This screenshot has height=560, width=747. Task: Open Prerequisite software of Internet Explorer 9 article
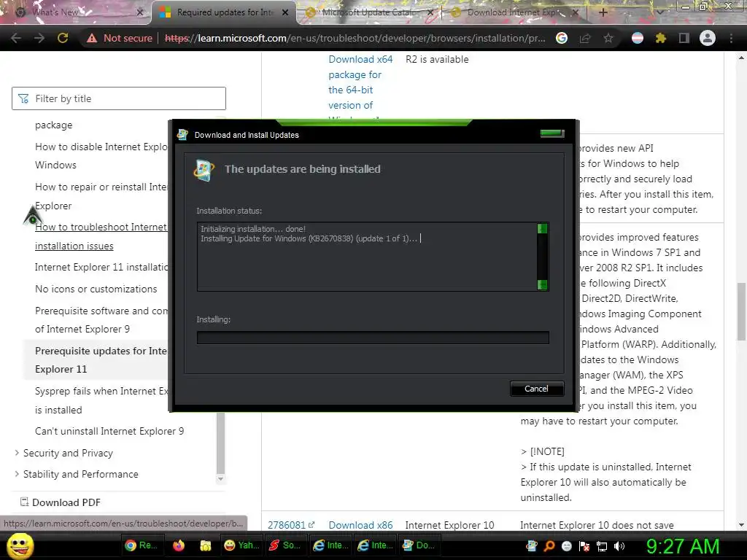point(101,320)
